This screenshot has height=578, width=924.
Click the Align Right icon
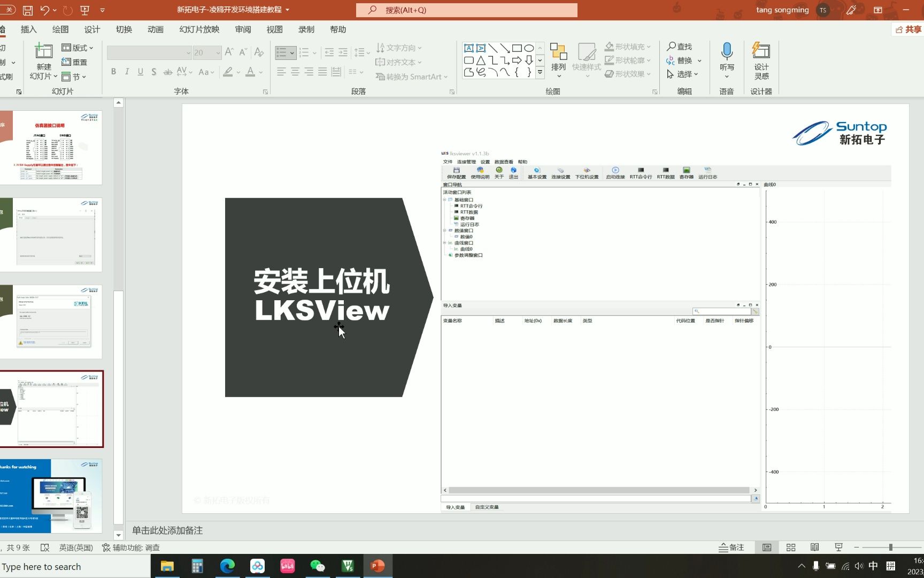pos(309,72)
